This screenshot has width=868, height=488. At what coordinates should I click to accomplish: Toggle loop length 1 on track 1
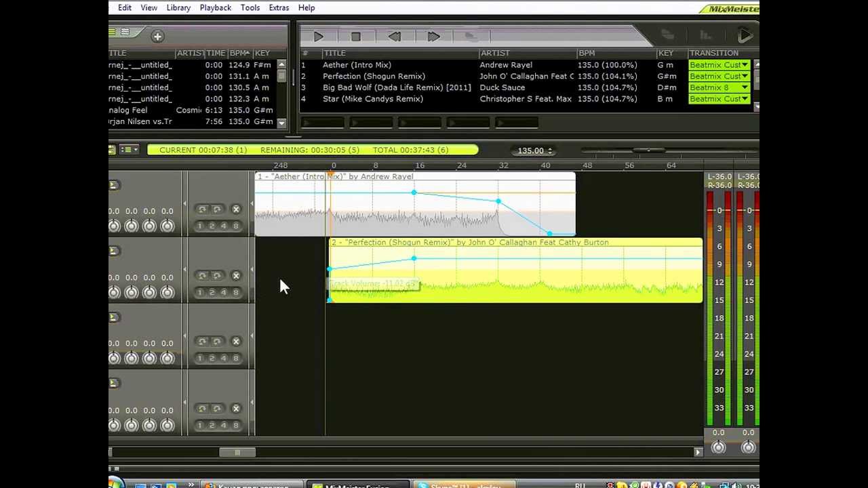click(x=201, y=226)
